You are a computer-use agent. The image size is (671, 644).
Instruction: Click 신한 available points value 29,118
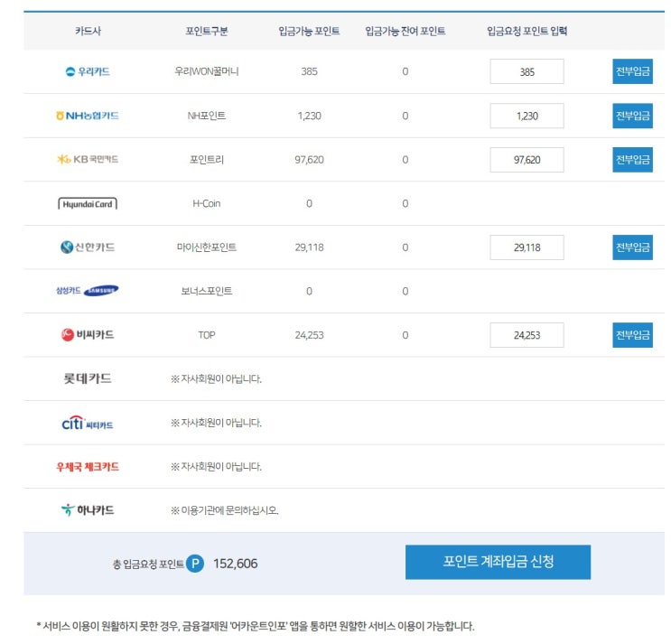click(309, 247)
